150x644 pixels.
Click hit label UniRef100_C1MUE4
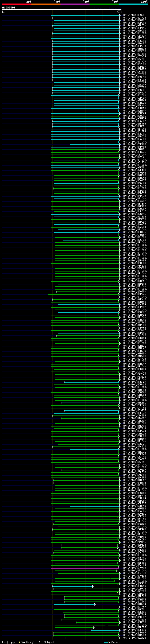pos(135,395)
